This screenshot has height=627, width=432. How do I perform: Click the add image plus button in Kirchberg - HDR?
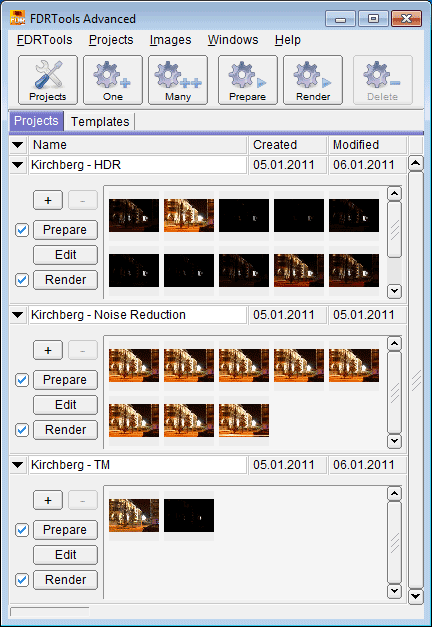[x=48, y=200]
